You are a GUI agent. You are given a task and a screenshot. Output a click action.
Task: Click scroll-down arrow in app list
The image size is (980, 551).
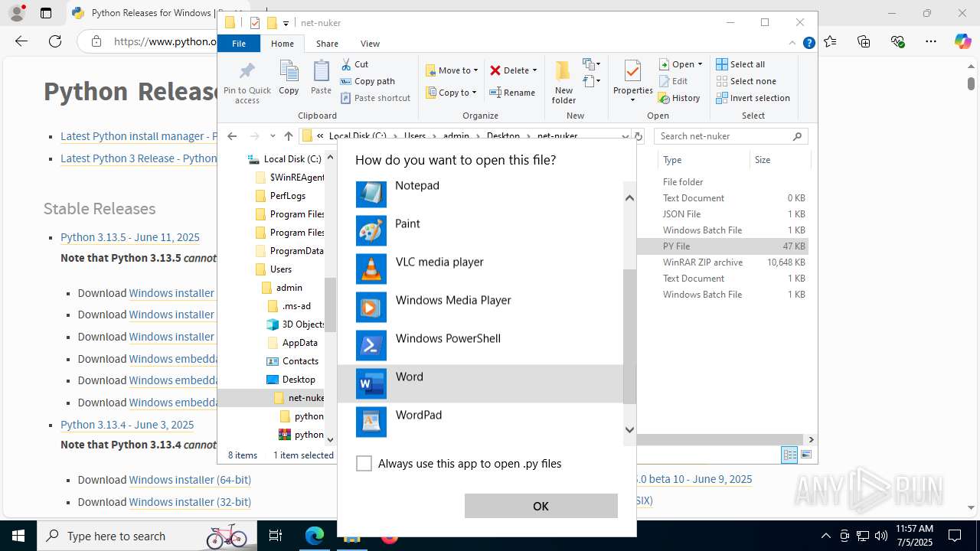coord(629,430)
